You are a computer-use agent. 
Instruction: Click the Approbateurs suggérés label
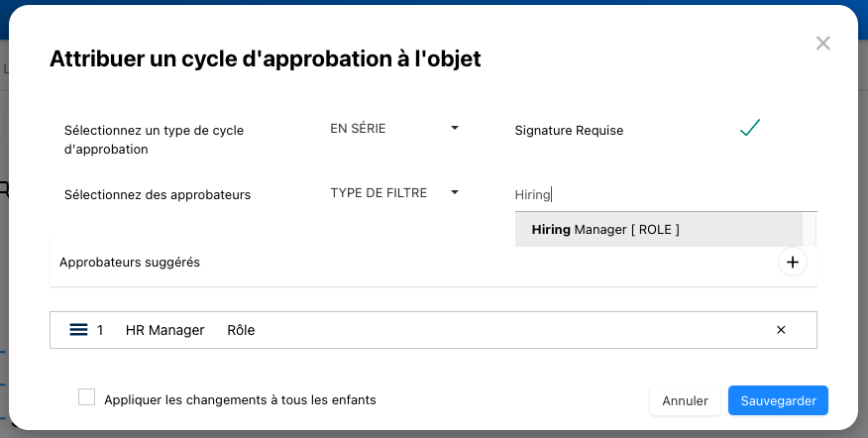click(x=130, y=263)
